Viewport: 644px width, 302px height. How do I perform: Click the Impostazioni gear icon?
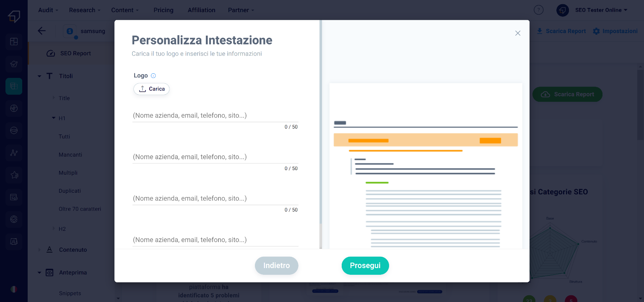click(596, 31)
